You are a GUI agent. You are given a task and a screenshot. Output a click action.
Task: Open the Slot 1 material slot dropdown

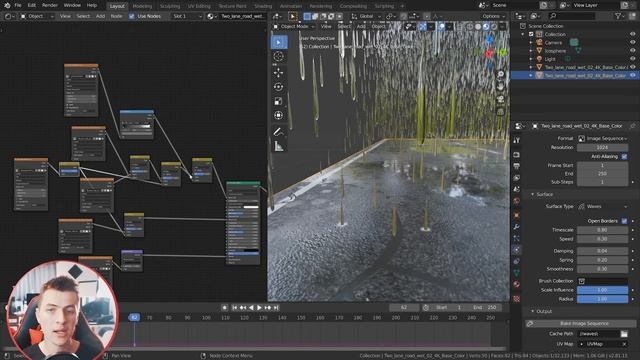coord(187,16)
